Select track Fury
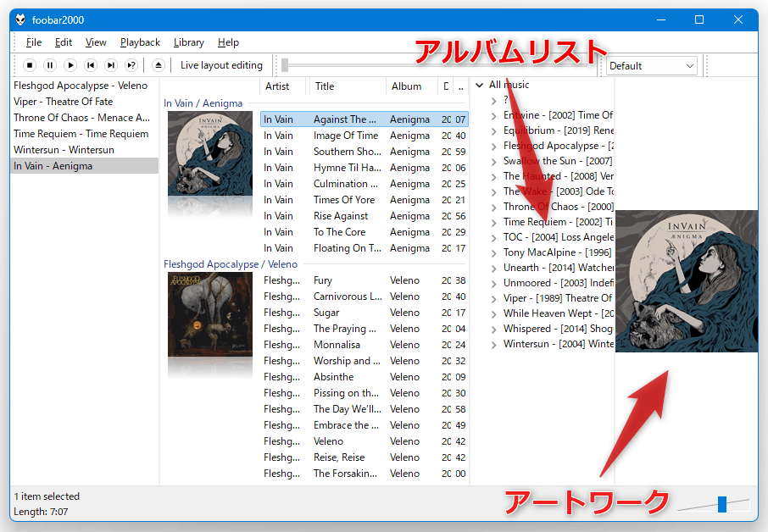 pyautogui.click(x=365, y=280)
